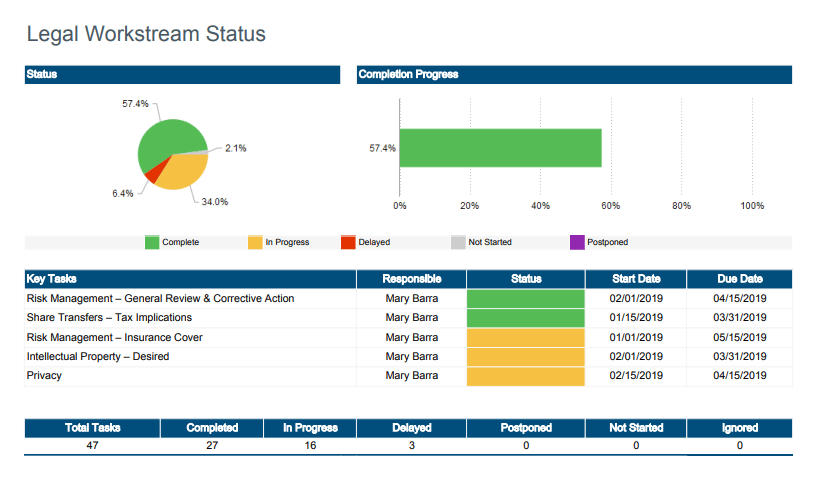The width and height of the screenshot is (820, 498).
Task: Click the Legal Workstream Status title
Action: click(x=146, y=33)
